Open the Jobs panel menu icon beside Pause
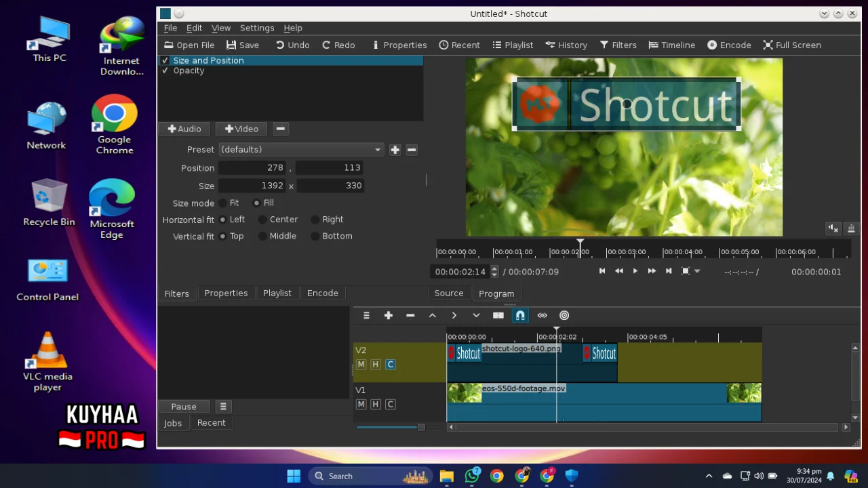This screenshot has width=868, height=488. tap(223, 407)
